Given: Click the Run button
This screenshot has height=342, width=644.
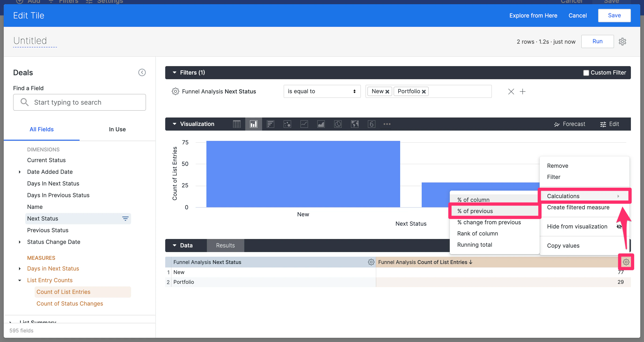Looking at the screenshot, I should (x=597, y=41).
